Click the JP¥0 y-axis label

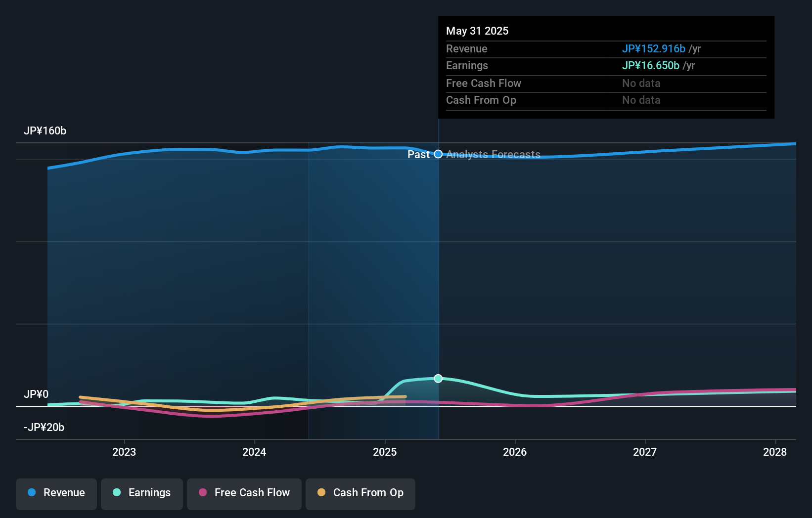tap(36, 394)
